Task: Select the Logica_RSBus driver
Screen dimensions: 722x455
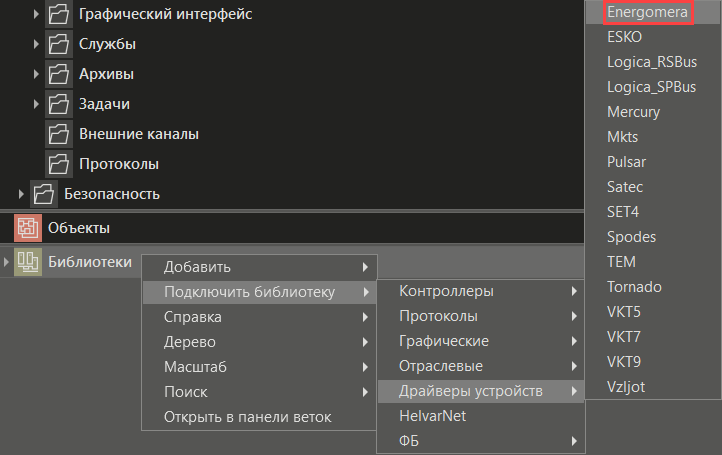Action: (x=653, y=62)
